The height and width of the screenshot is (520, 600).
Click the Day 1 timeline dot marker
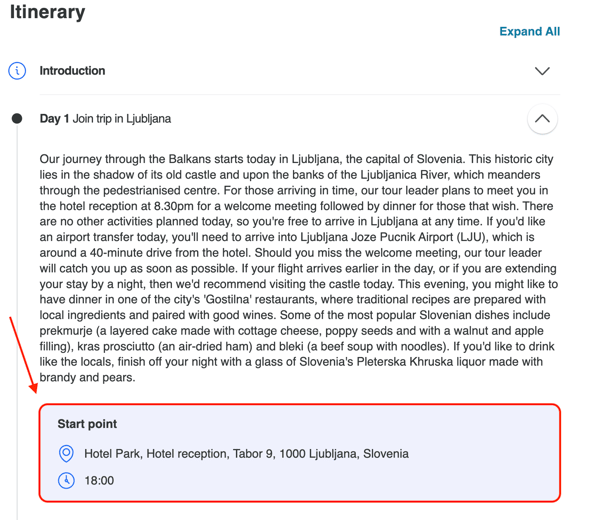coord(17,119)
